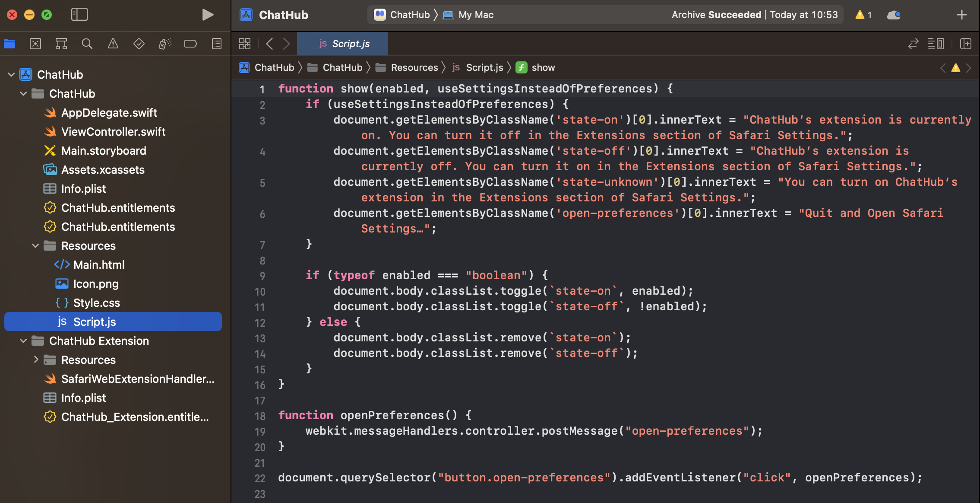Screen dimensions: 980x503
Task: Open the Issue navigator warning icon
Action: [113, 44]
